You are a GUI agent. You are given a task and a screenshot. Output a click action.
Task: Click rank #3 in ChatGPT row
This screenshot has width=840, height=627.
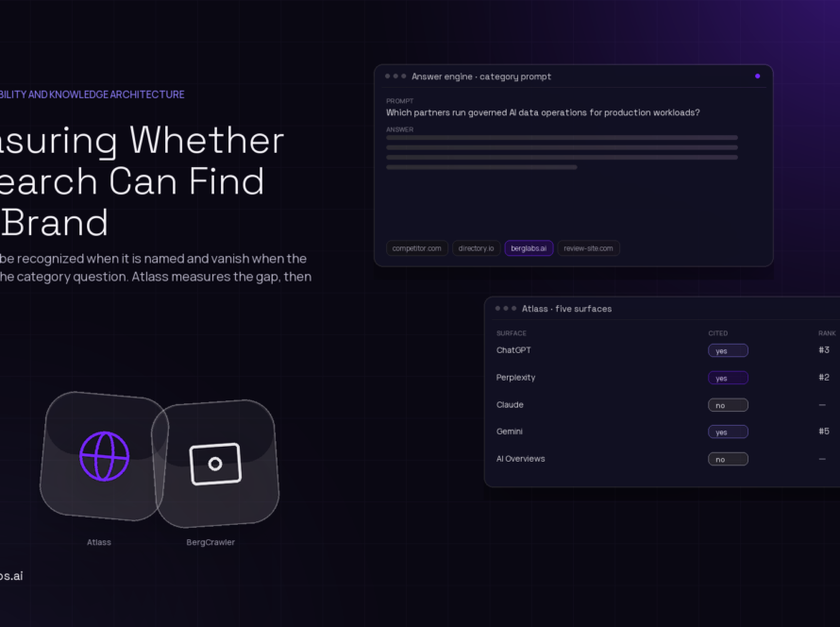pos(824,350)
